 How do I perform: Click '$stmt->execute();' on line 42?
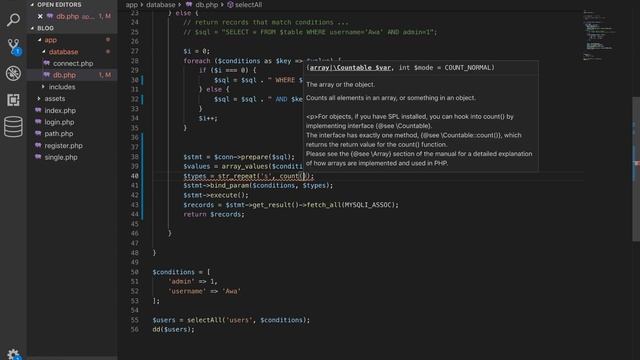click(x=216, y=195)
